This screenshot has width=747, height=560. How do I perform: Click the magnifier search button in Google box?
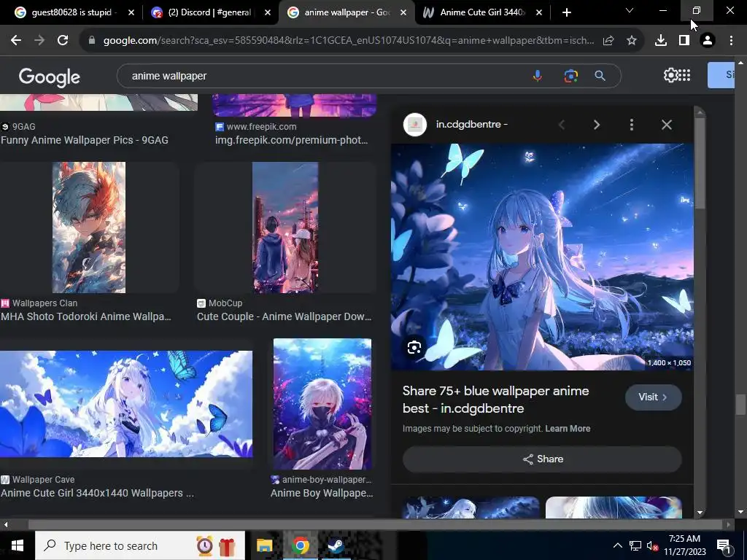tap(600, 76)
